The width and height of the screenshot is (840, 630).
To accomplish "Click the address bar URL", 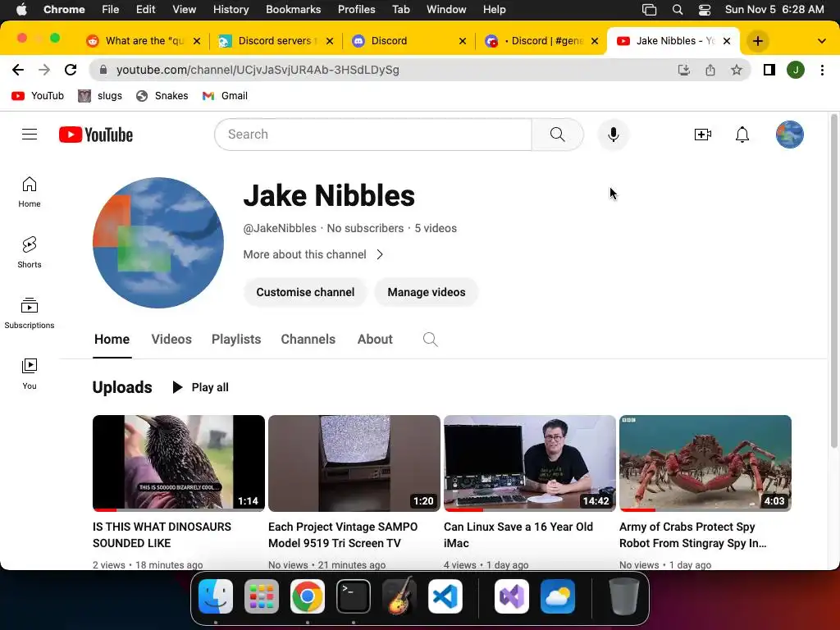I will pos(258,70).
